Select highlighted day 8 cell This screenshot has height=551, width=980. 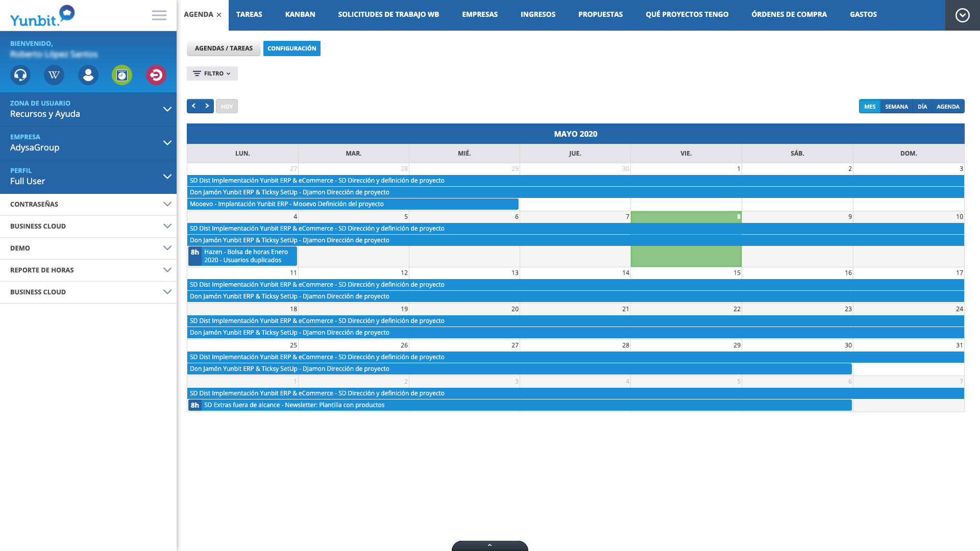point(686,239)
